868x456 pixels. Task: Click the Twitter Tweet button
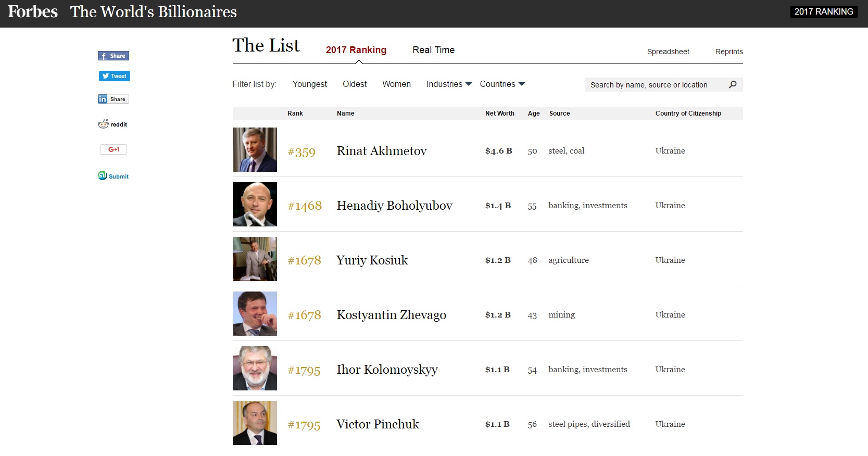[x=115, y=76]
